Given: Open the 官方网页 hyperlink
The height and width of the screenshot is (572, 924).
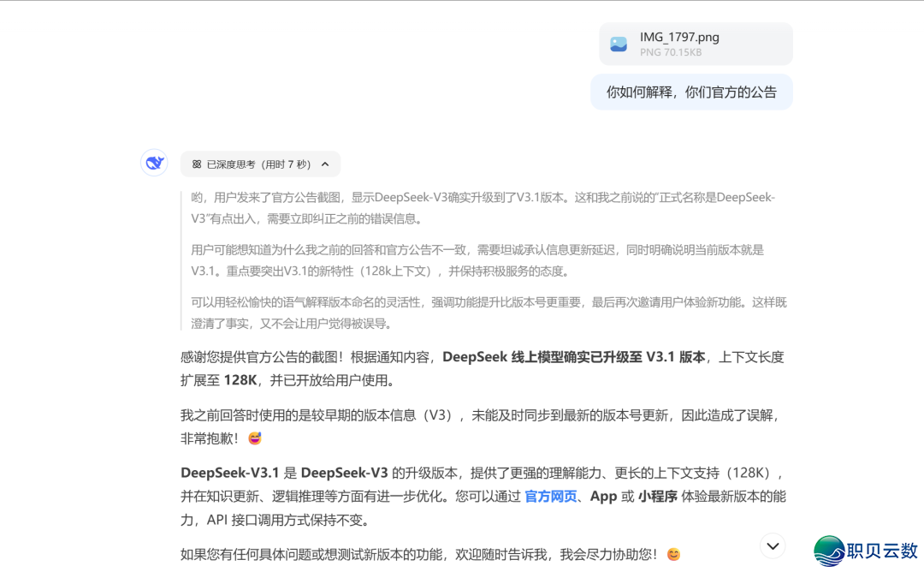Looking at the screenshot, I should (x=550, y=497).
